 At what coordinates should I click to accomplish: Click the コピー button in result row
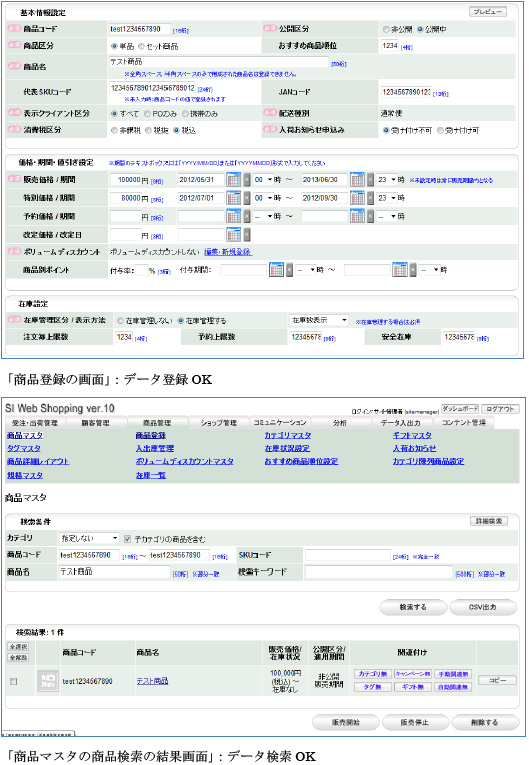497,680
